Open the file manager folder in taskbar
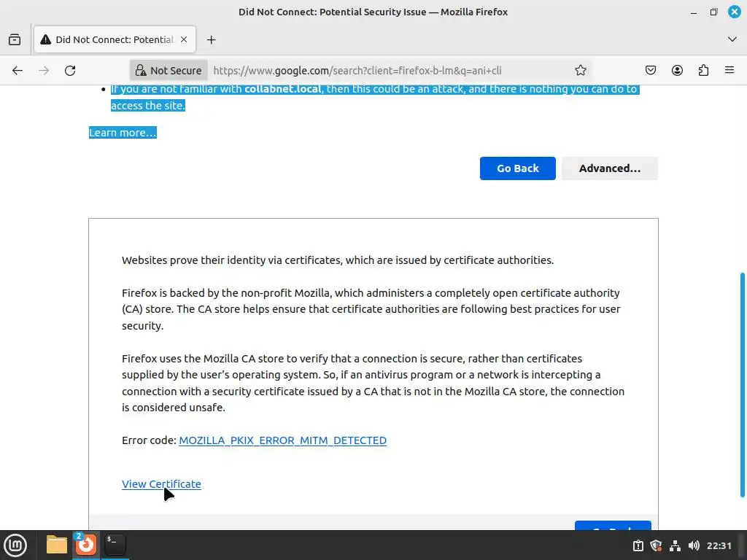 [57, 545]
